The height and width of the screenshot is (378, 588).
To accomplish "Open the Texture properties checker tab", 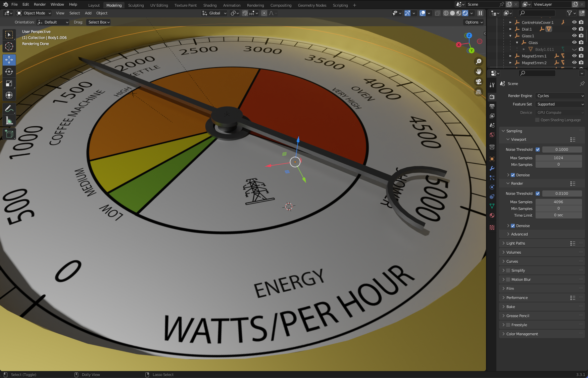I will pyautogui.click(x=492, y=227).
